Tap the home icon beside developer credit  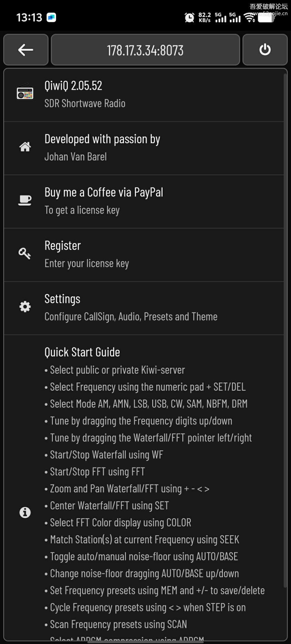pyautogui.click(x=25, y=147)
